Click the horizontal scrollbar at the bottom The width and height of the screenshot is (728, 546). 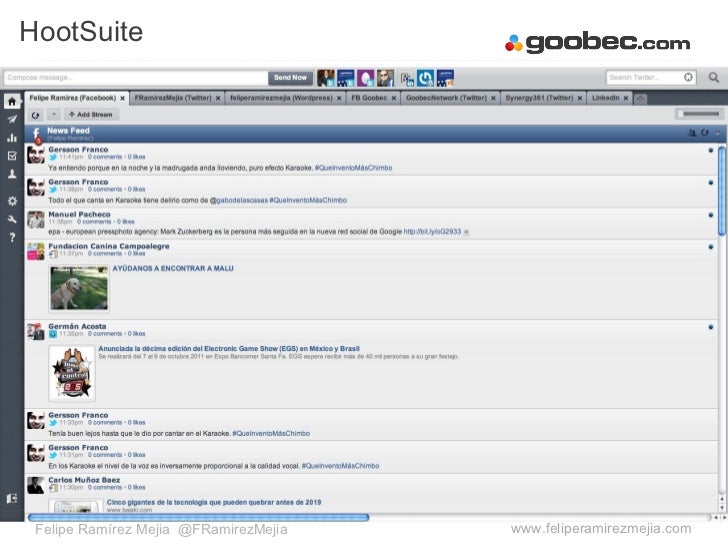coord(198,517)
